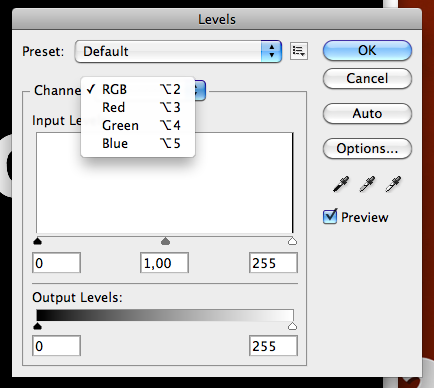Open the Preset dropdown arrows
Image resolution: width=434 pixels, height=388 pixels.
coord(271,51)
